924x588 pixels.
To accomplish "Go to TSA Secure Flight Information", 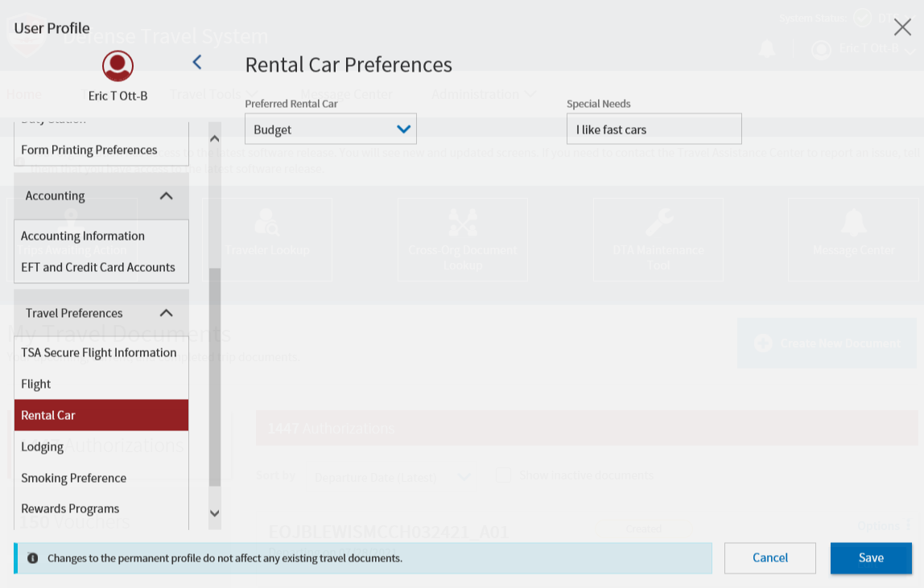I will click(x=99, y=353).
